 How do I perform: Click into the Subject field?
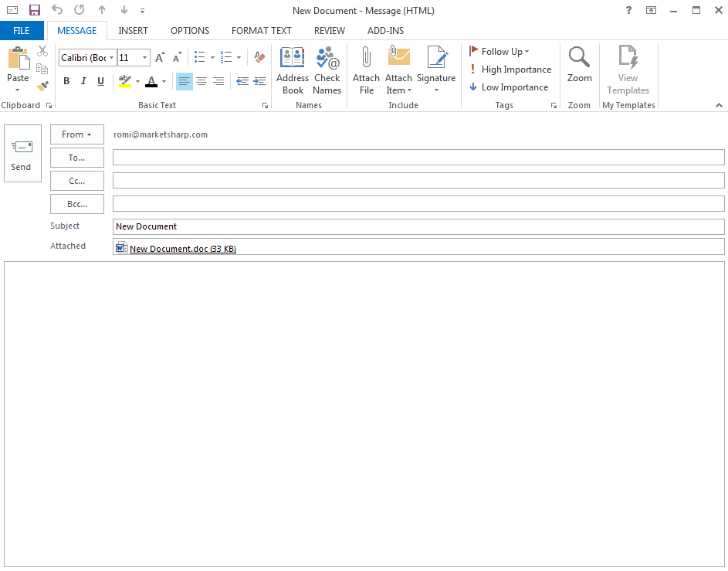(x=418, y=226)
